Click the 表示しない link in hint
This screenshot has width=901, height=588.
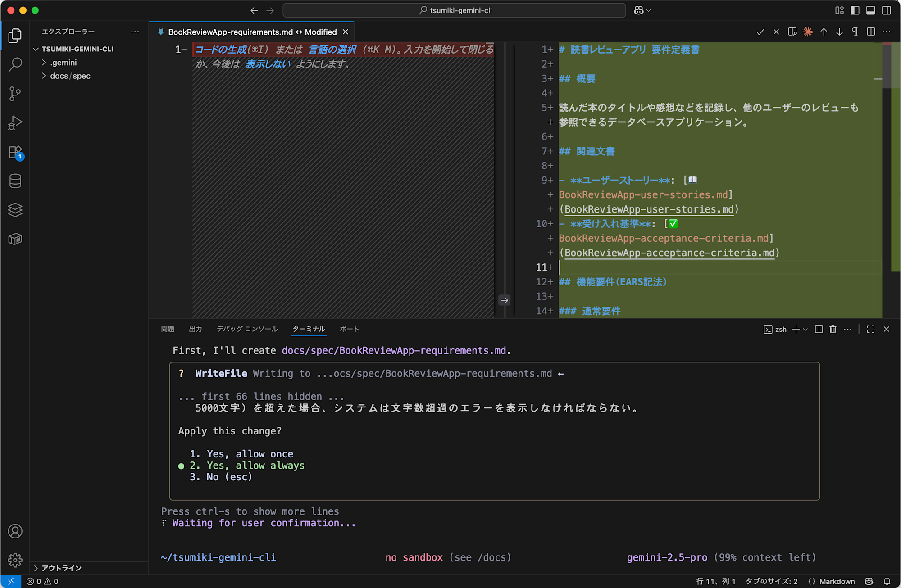[x=268, y=64]
